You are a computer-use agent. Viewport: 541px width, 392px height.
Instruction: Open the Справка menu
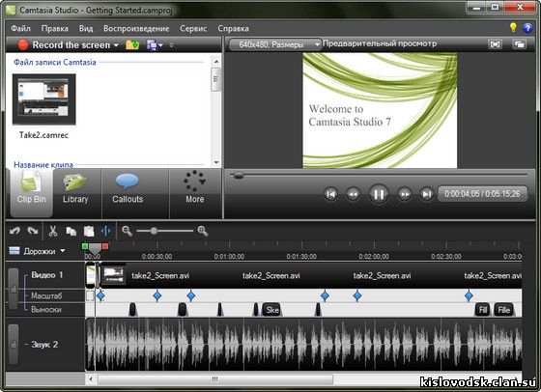pyautogui.click(x=233, y=28)
